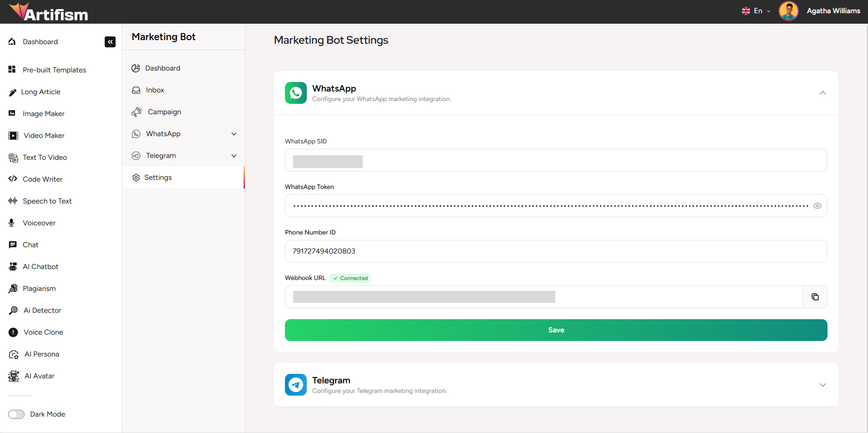Select the Code Writer tool
The height and width of the screenshot is (433, 868).
[x=43, y=179]
